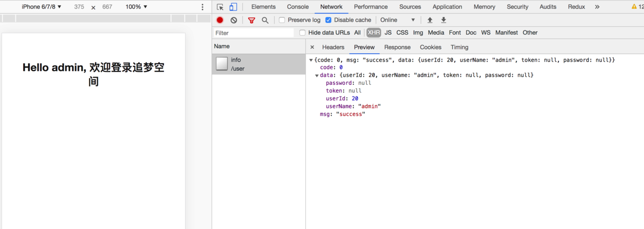This screenshot has width=644, height=229.
Task: Activate the inspect element picker icon
Action: point(220,7)
